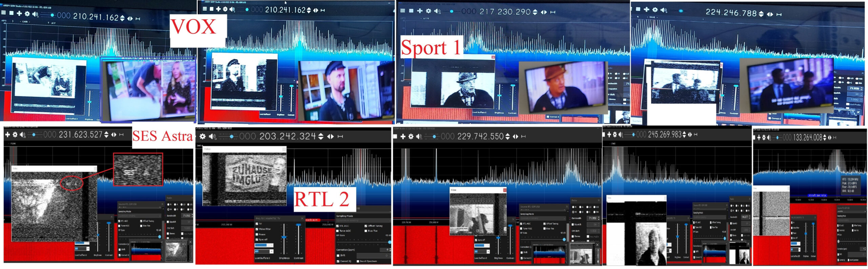The height and width of the screenshot is (269, 868).
Task: Click Brightness slider in RTL 2 TV window
Action: (284, 238)
